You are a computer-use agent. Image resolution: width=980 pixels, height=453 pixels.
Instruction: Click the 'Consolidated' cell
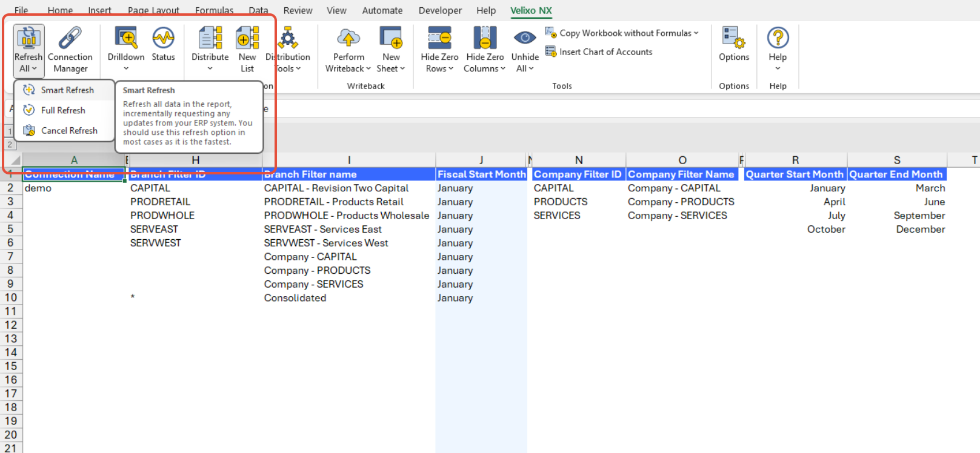pyautogui.click(x=348, y=298)
